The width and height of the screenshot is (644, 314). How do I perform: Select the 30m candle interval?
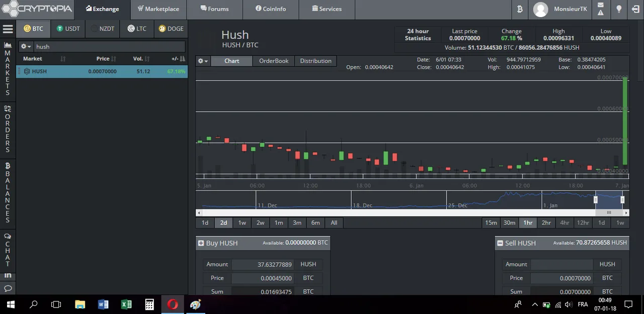pyautogui.click(x=509, y=223)
